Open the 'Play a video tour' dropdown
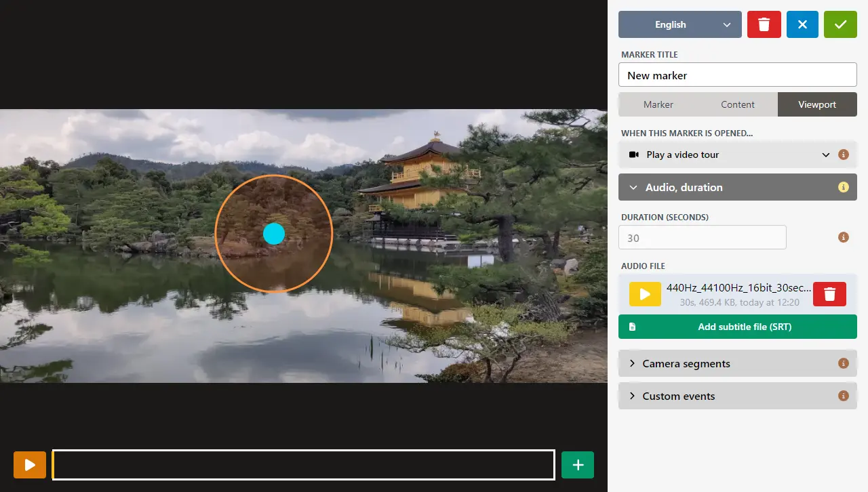This screenshot has width=868, height=492. tap(728, 155)
